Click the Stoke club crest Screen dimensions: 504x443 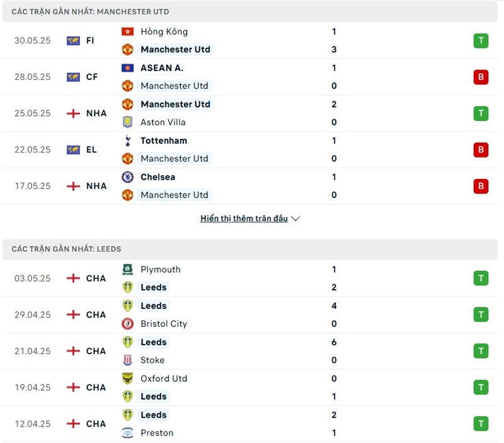127,360
